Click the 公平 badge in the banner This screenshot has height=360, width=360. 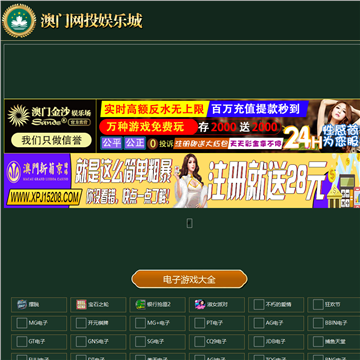[111, 143]
